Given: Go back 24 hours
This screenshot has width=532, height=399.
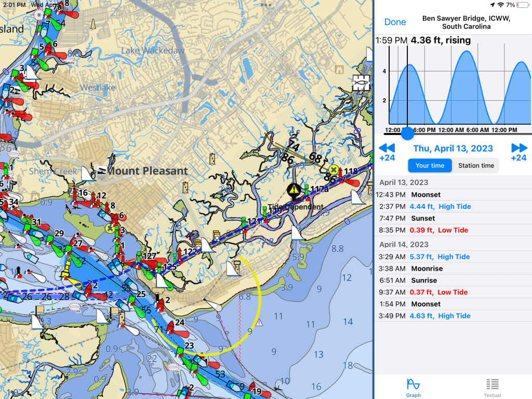Looking at the screenshot, I should click(387, 152).
